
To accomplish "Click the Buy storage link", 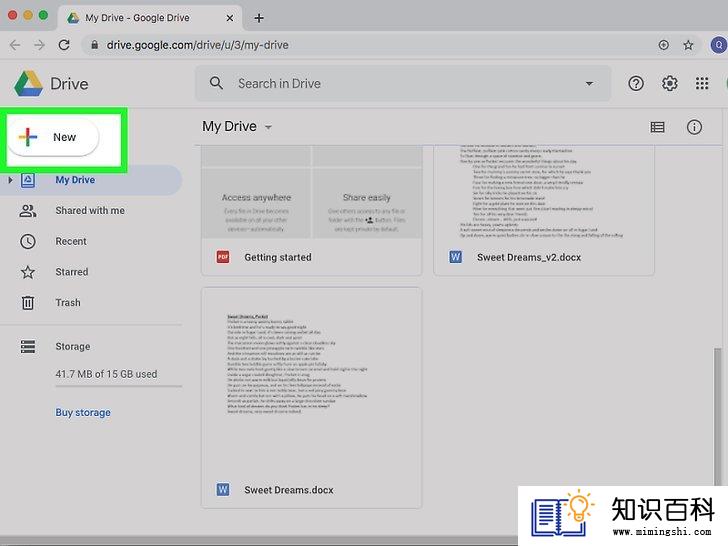I will pos(83,412).
